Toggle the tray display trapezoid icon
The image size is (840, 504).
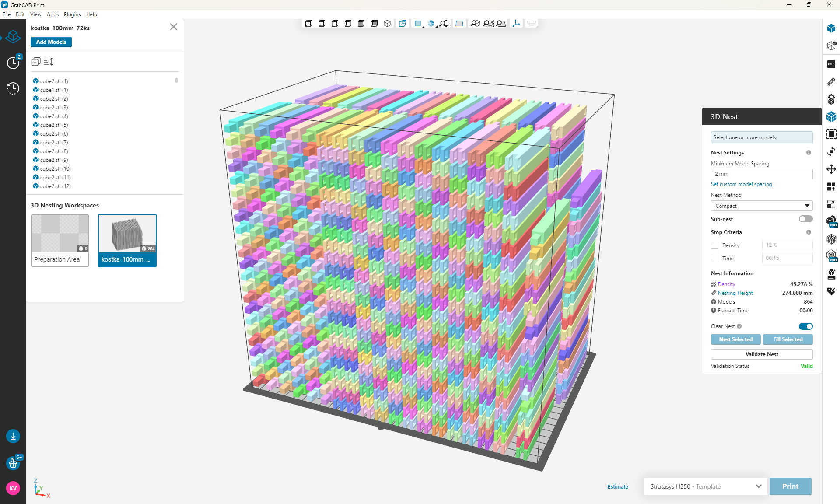459,24
